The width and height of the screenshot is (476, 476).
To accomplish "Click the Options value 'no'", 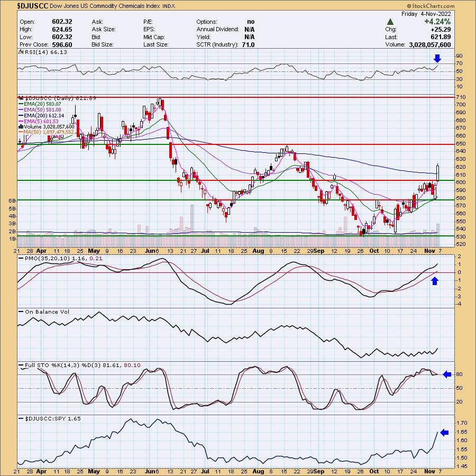I will click(x=251, y=22).
